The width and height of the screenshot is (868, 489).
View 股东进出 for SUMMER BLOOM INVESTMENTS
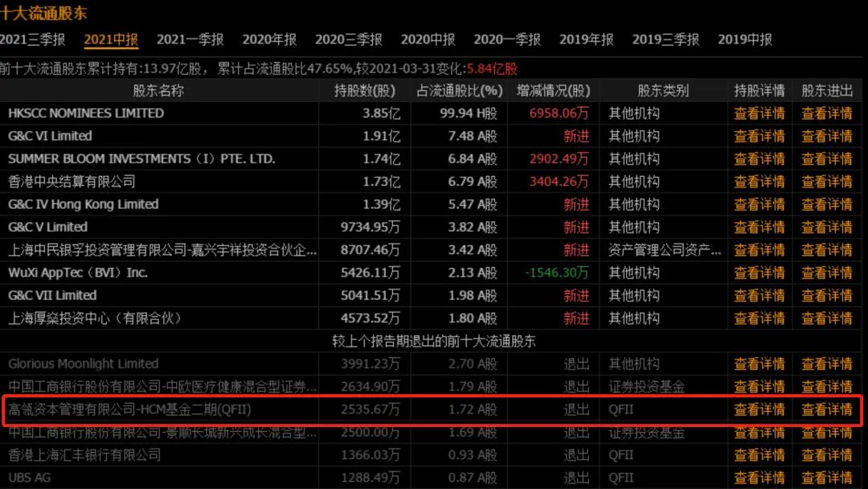[827, 159]
